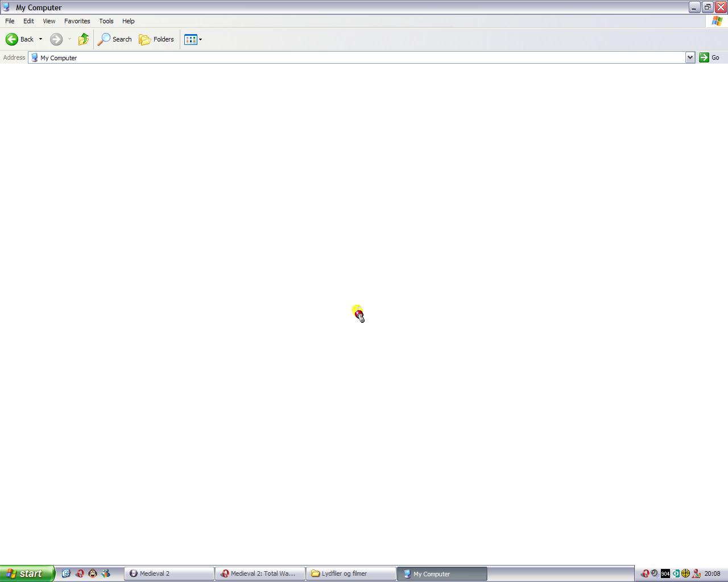This screenshot has width=728, height=582.
Task: Open the View menu
Action: click(49, 21)
